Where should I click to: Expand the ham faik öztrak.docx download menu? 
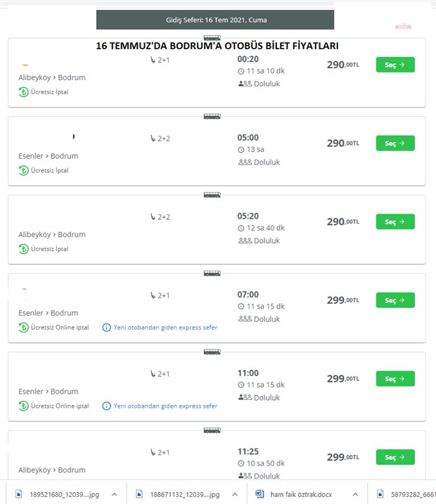pyautogui.click(x=355, y=494)
